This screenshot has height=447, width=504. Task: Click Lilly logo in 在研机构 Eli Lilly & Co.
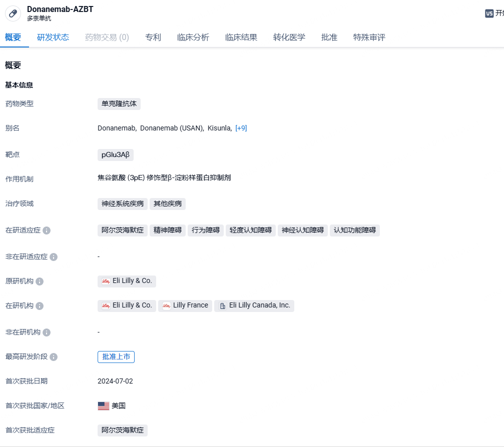coord(106,305)
